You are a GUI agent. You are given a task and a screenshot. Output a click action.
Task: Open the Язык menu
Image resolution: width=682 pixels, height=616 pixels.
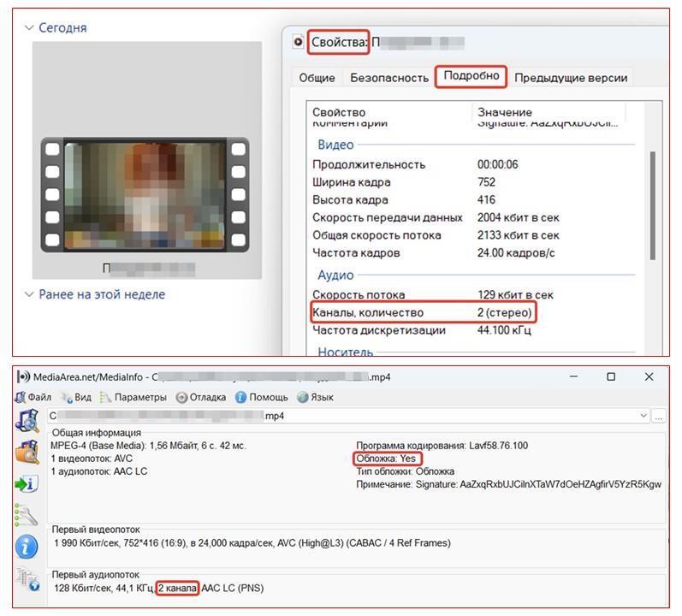(x=315, y=397)
